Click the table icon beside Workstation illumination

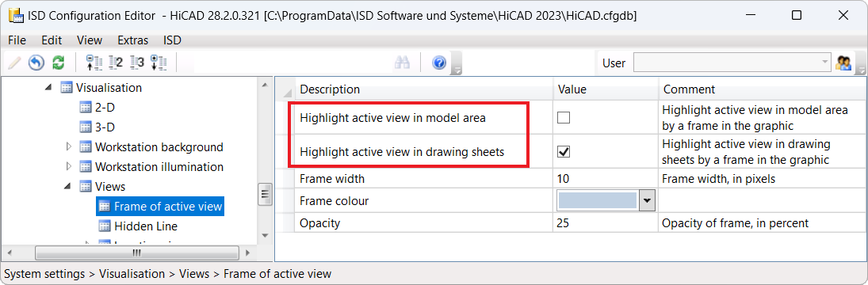(86, 166)
